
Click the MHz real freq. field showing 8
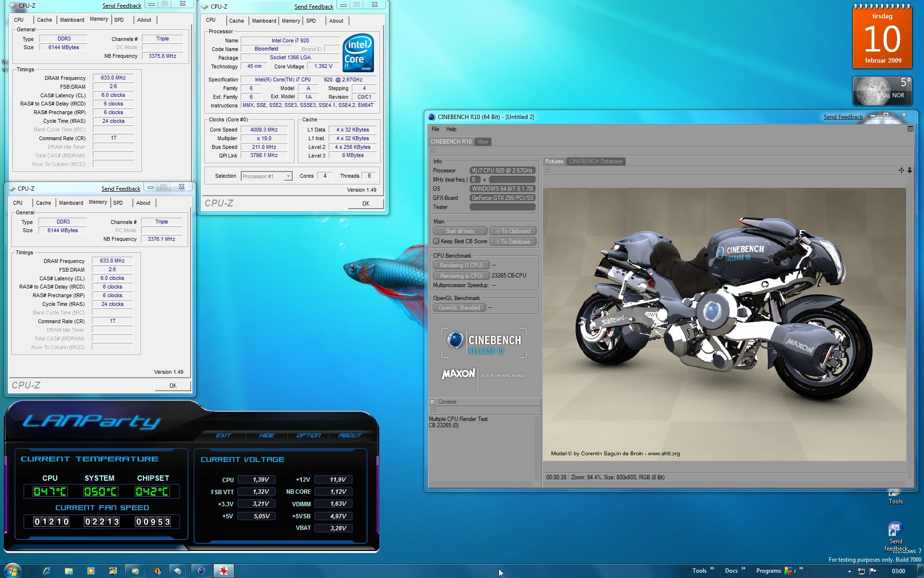click(475, 180)
